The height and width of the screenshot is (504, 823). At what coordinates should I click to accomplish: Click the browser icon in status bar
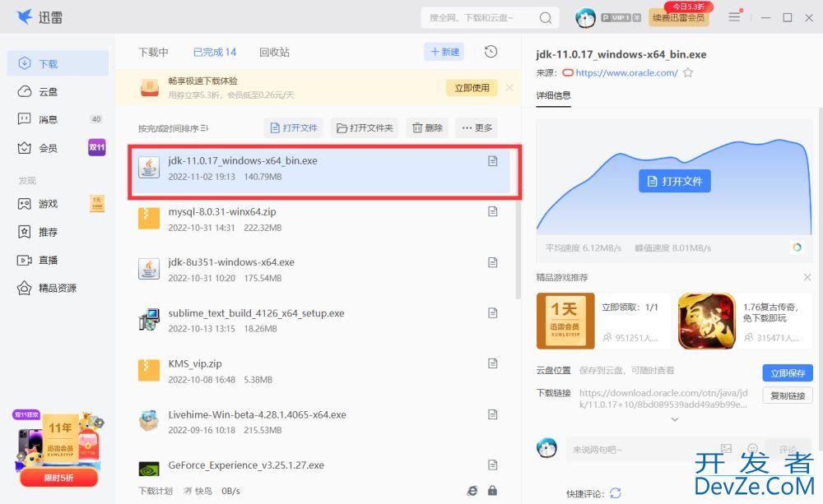[x=472, y=491]
